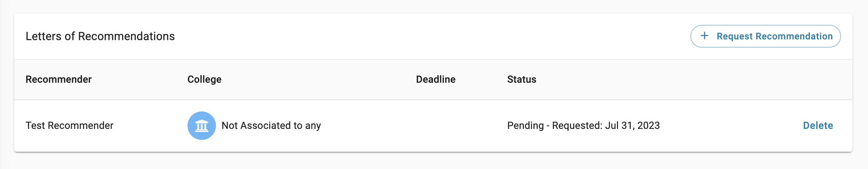Screen dimensions: 868x169
Task: Click the word Pending in status
Action: pos(526,125)
